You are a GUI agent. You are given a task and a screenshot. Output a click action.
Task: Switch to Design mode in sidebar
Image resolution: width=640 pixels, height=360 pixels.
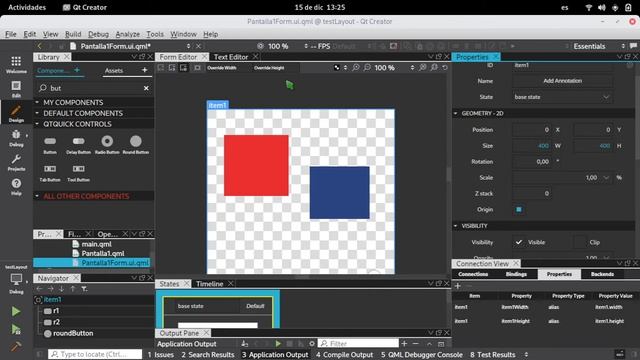pos(16,113)
